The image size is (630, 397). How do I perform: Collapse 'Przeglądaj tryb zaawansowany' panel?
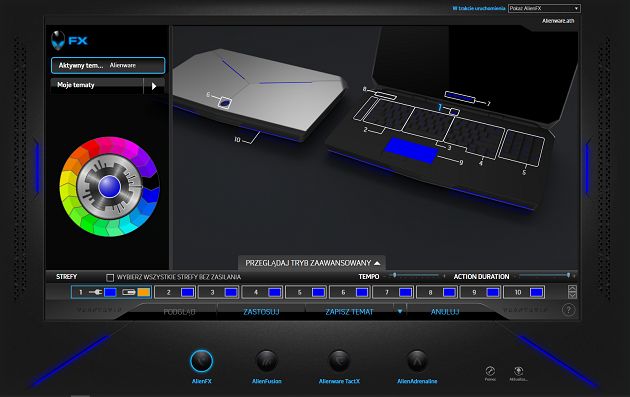point(312,263)
